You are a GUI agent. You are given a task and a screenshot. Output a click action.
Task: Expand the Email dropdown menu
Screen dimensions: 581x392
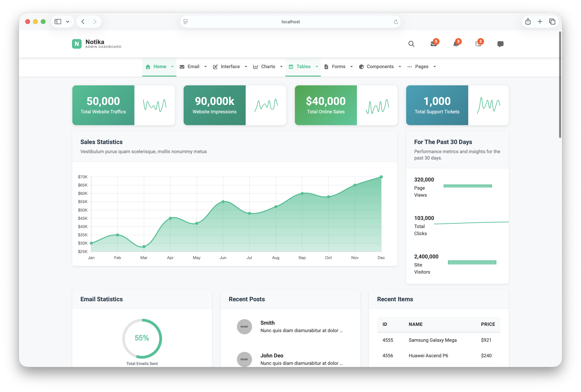click(205, 67)
